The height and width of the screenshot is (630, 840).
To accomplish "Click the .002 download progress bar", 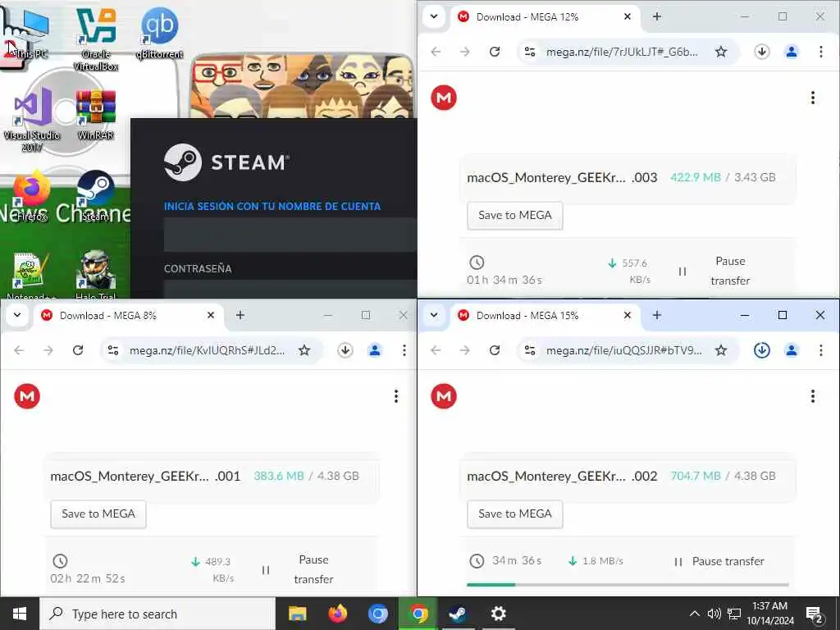I will (628, 584).
